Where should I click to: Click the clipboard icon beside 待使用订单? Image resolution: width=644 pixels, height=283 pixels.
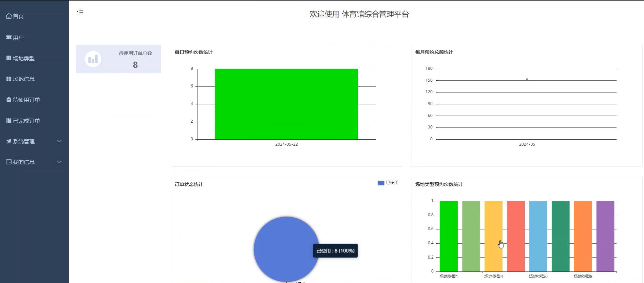pyautogui.click(x=9, y=100)
